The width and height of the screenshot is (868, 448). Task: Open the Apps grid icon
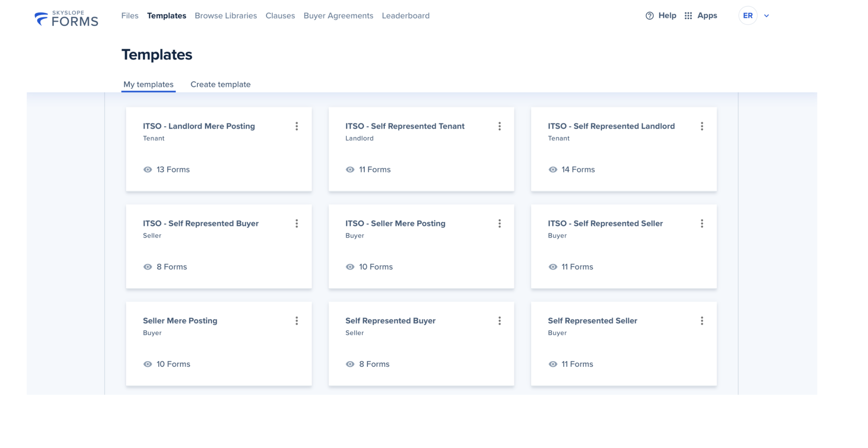click(688, 16)
